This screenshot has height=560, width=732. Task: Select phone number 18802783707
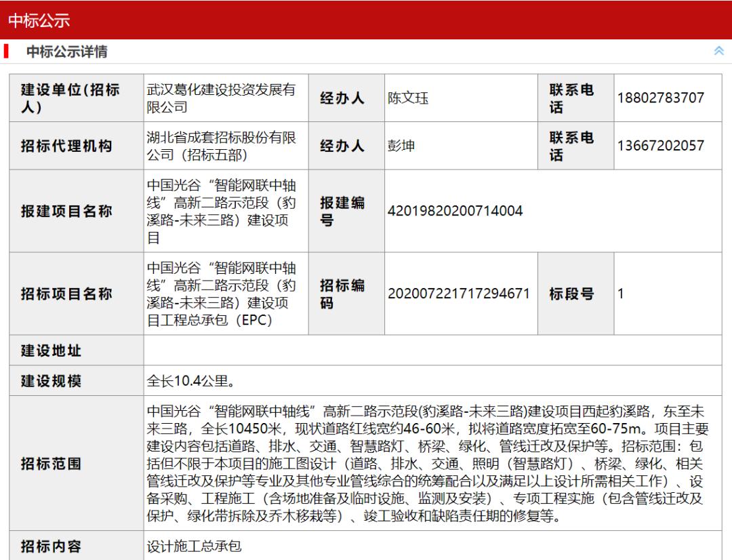(x=661, y=98)
